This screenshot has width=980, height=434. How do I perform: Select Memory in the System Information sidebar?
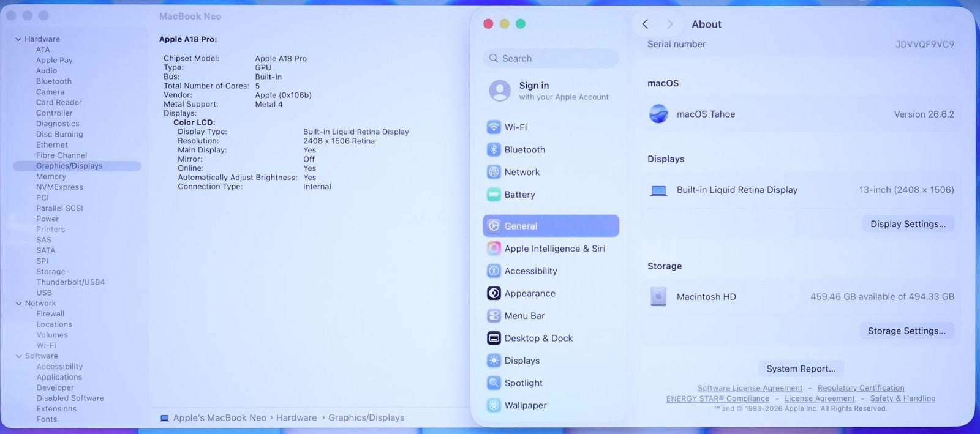pyautogui.click(x=51, y=176)
